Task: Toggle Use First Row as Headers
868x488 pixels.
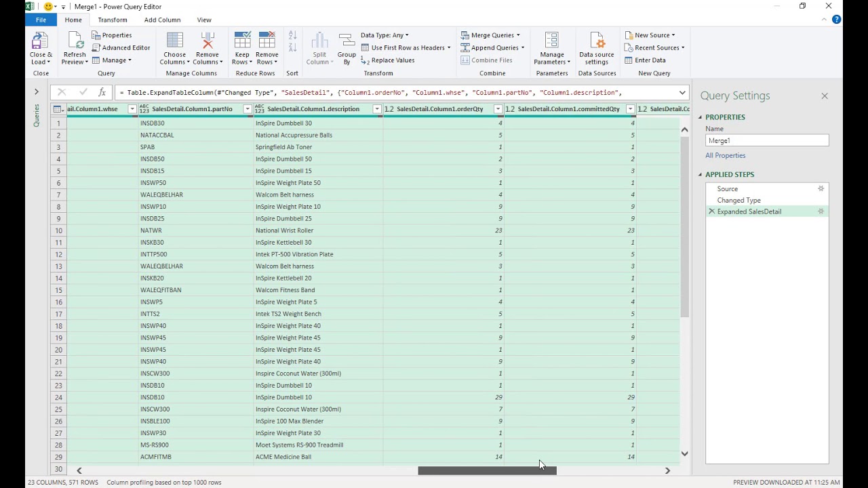Action: 406,47
